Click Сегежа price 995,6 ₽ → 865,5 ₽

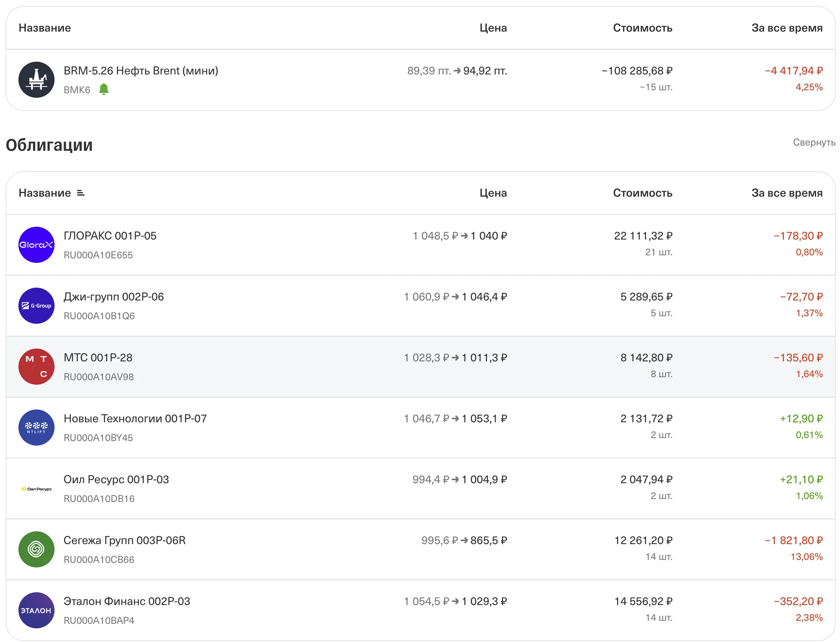point(464,540)
